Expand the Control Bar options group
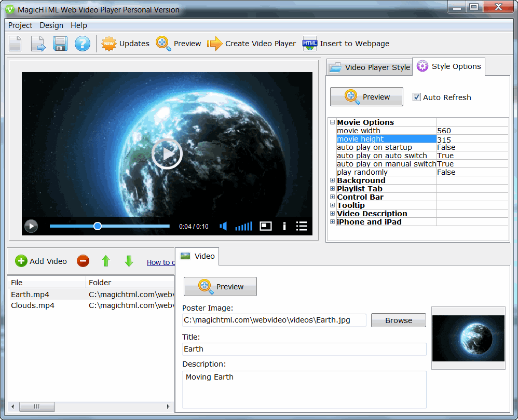Viewport: 518px width, 420px height. coord(332,197)
